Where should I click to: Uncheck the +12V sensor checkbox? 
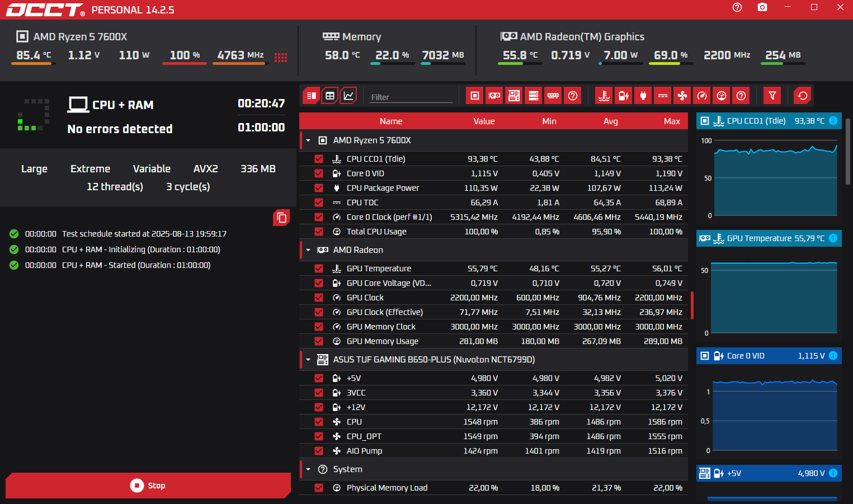click(x=319, y=407)
